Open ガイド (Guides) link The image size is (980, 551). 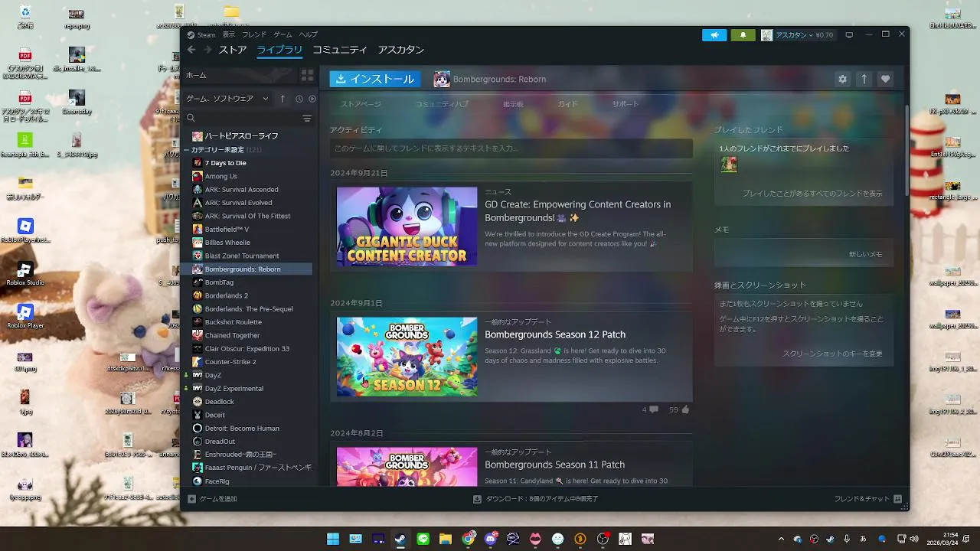[567, 104]
